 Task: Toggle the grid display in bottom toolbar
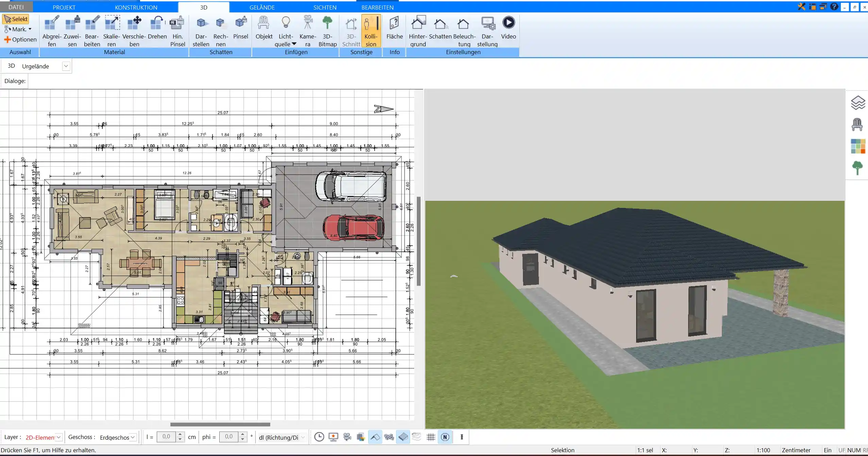tap(431, 437)
